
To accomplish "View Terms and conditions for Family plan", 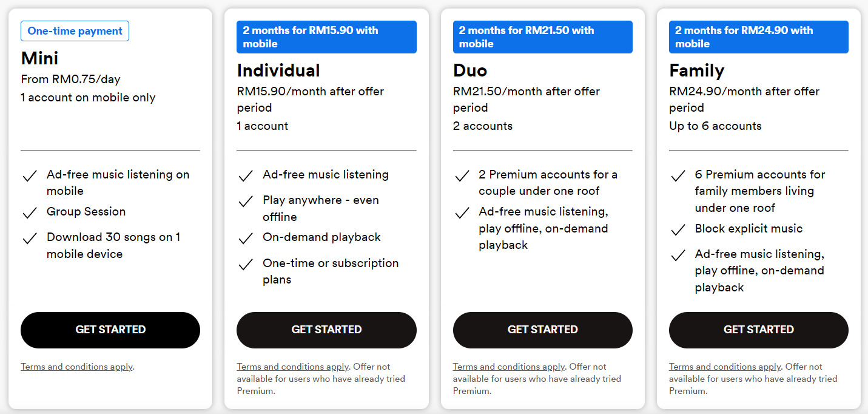I will [x=725, y=367].
